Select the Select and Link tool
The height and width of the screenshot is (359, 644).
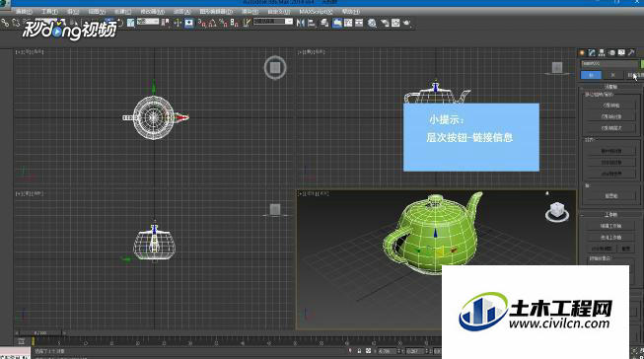5,23
